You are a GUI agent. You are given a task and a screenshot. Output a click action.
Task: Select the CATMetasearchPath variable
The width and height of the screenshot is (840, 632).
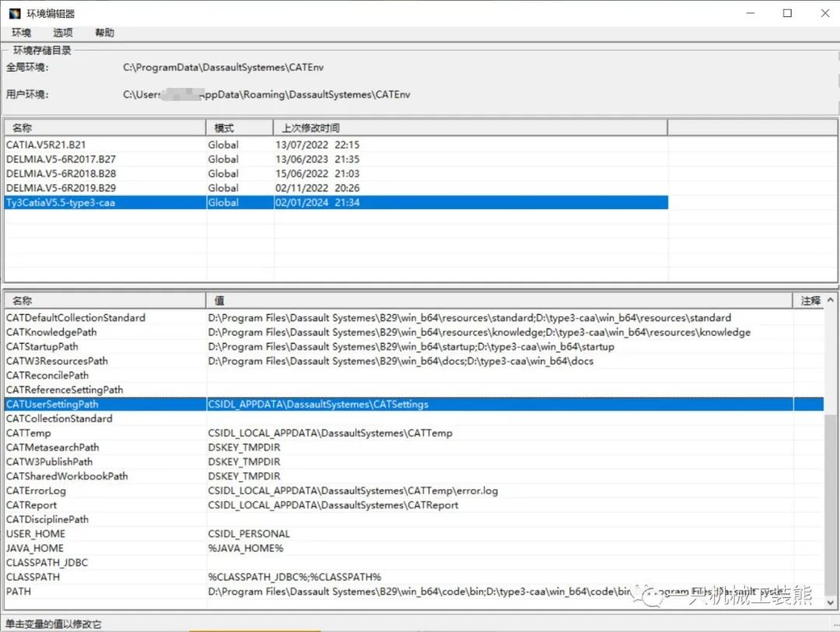click(x=53, y=448)
